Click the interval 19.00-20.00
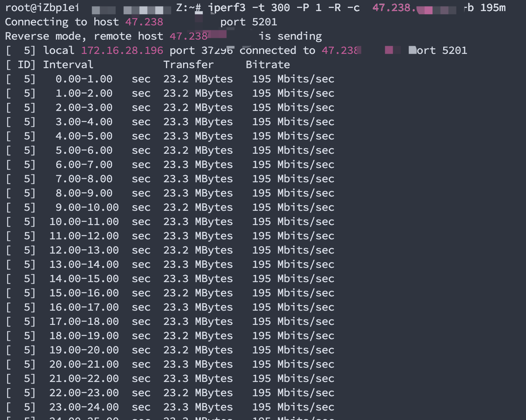Image resolution: width=526 pixels, height=420 pixels. tap(84, 350)
